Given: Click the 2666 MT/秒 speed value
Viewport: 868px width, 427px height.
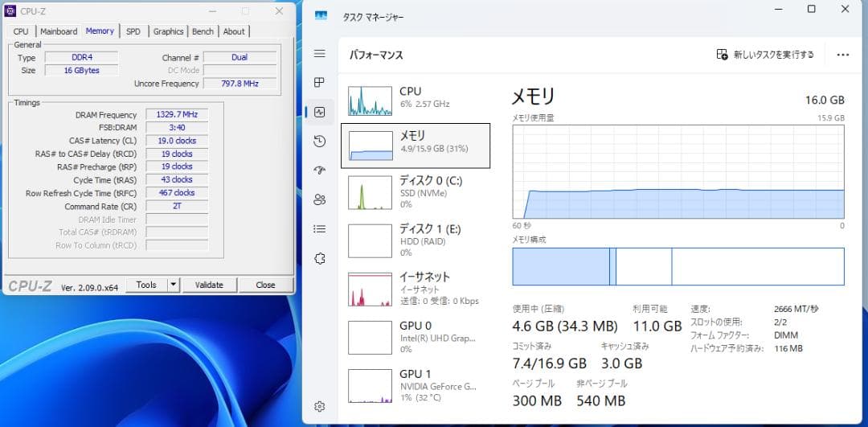Looking at the screenshot, I should (796, 309).
